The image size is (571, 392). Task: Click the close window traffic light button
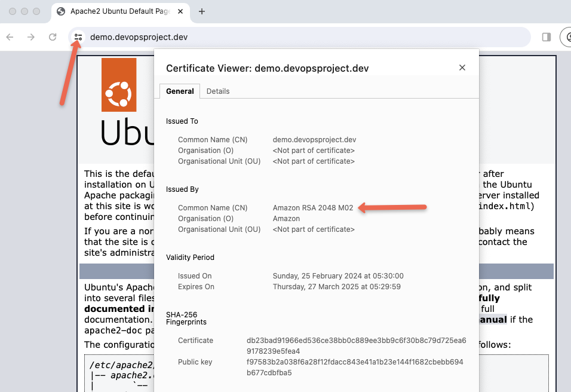pyautogui.click(x=13, y=11)
